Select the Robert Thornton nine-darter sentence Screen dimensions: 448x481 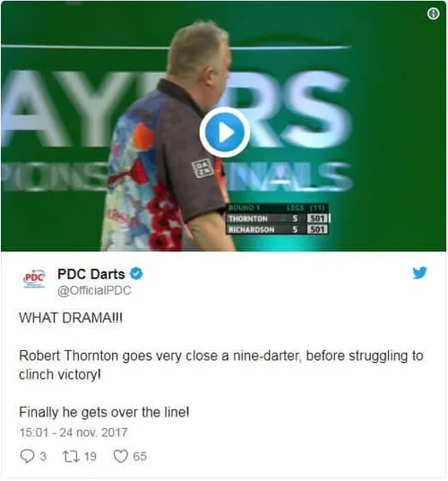(x=221, y=365)
